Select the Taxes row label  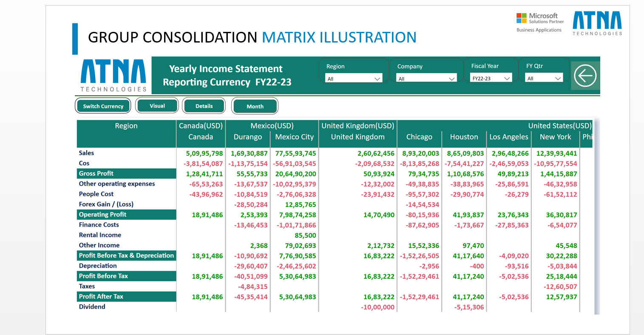click(87, 286)
